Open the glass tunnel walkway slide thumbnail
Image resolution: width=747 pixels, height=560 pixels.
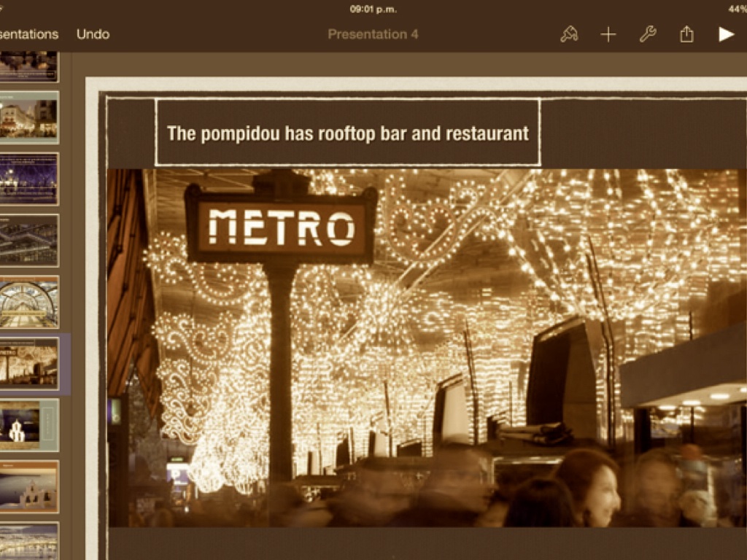coord(28,302)
